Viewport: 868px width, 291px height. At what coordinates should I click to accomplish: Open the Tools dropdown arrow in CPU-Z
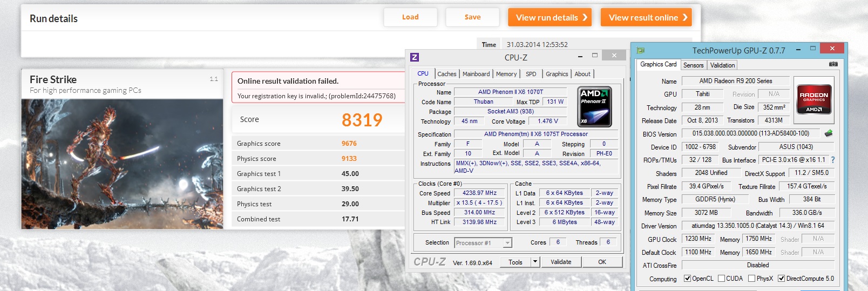535,262
